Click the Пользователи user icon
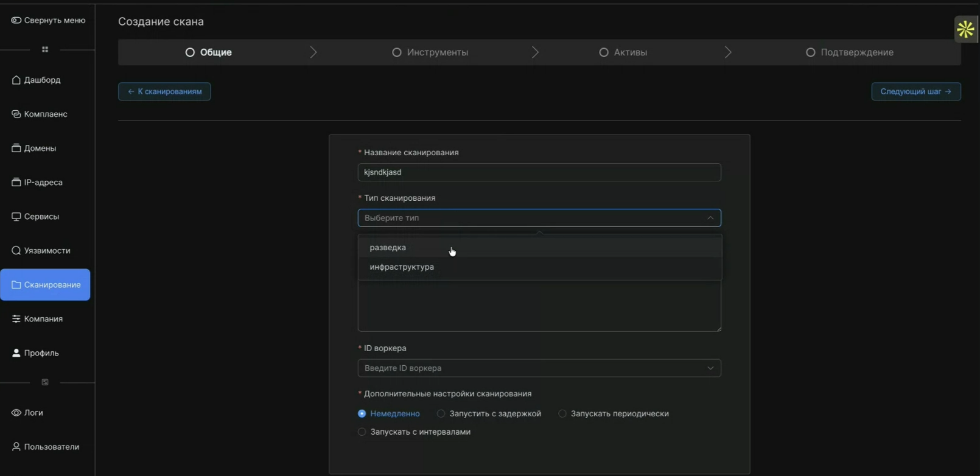 click(x=16, y=447)
